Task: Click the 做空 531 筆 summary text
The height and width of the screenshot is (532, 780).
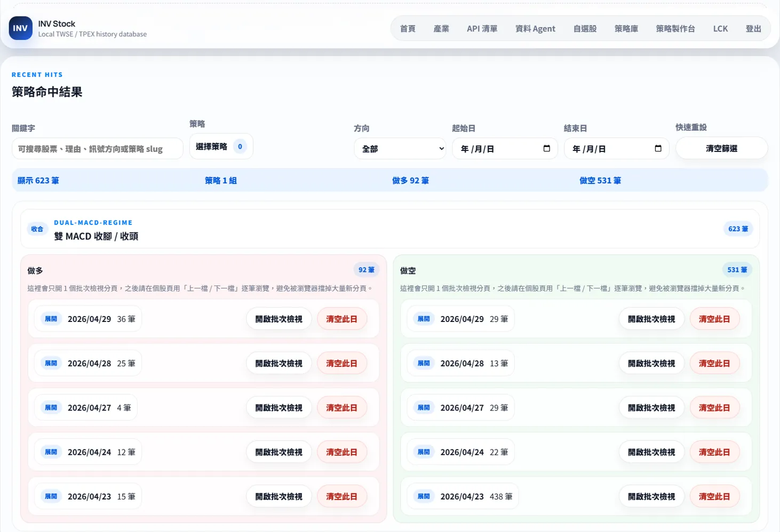Action: (x=600, y=181)
